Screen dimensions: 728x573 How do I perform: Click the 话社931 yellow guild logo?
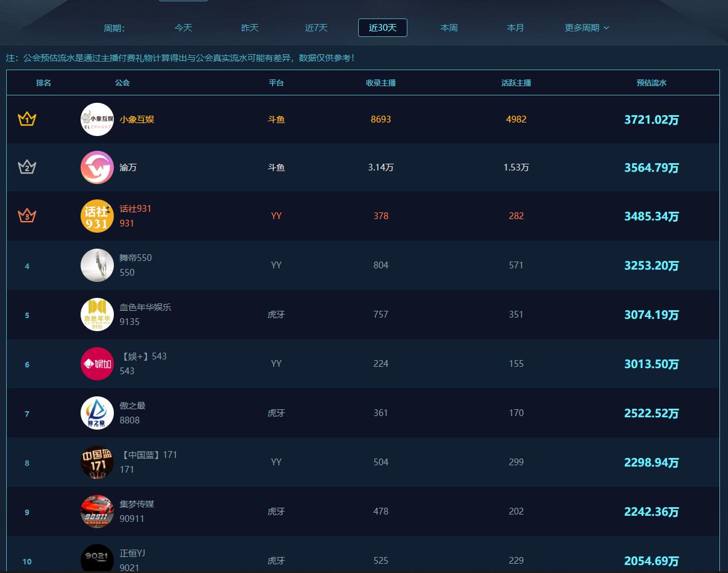97,216
